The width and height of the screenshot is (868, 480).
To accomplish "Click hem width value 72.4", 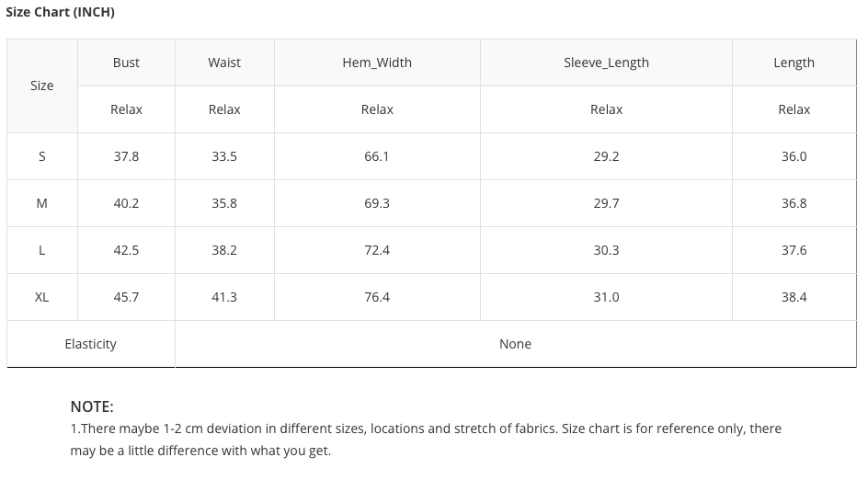I will coord(377,250).
